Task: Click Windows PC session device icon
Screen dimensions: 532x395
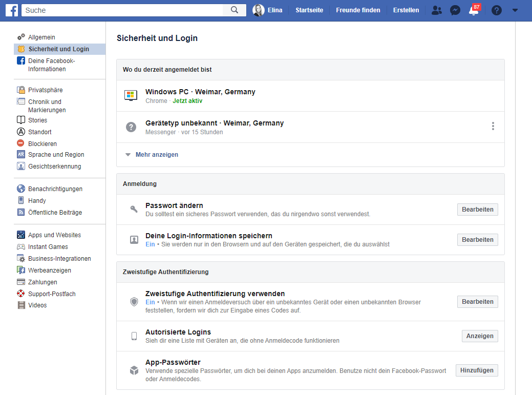Action: point(131,95)
